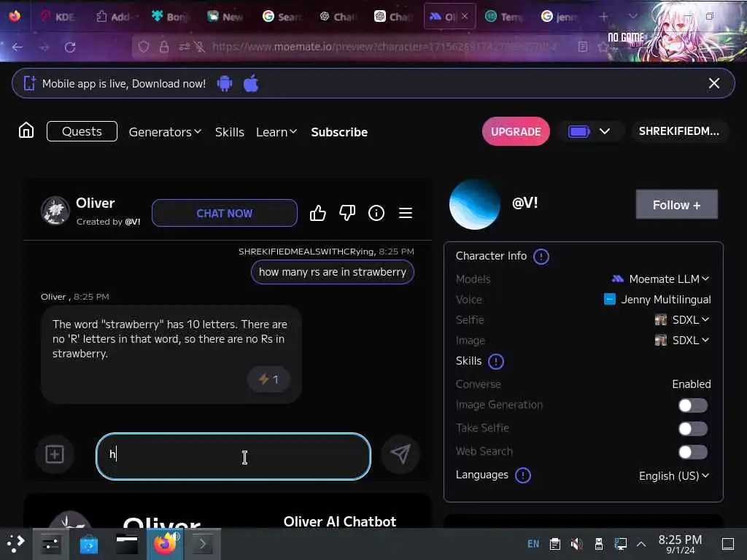Image resolution: width=747 pixels, height=560 pixels.
Task: Send message with the paper plane icon
Action: (400, 454)
